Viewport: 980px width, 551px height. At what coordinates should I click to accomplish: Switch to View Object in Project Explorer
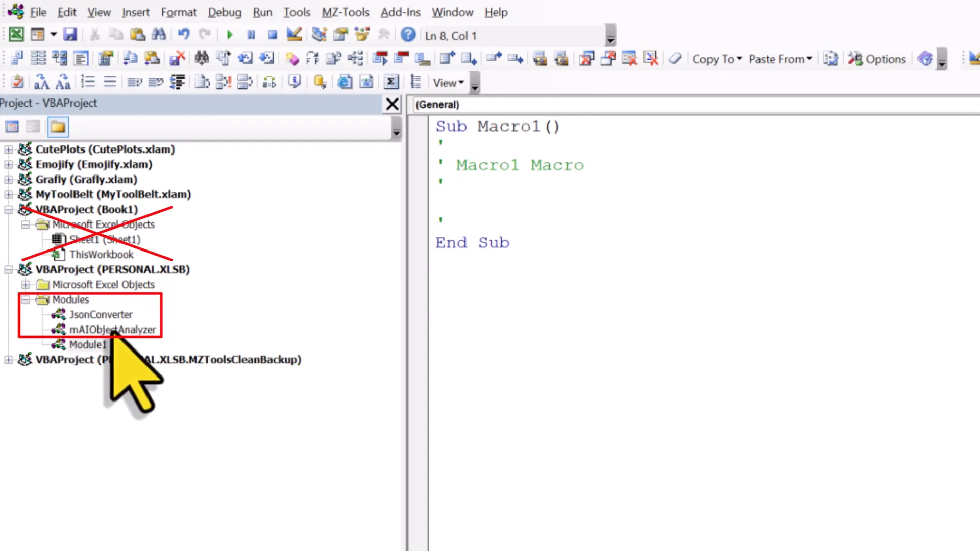click(32, 127)
